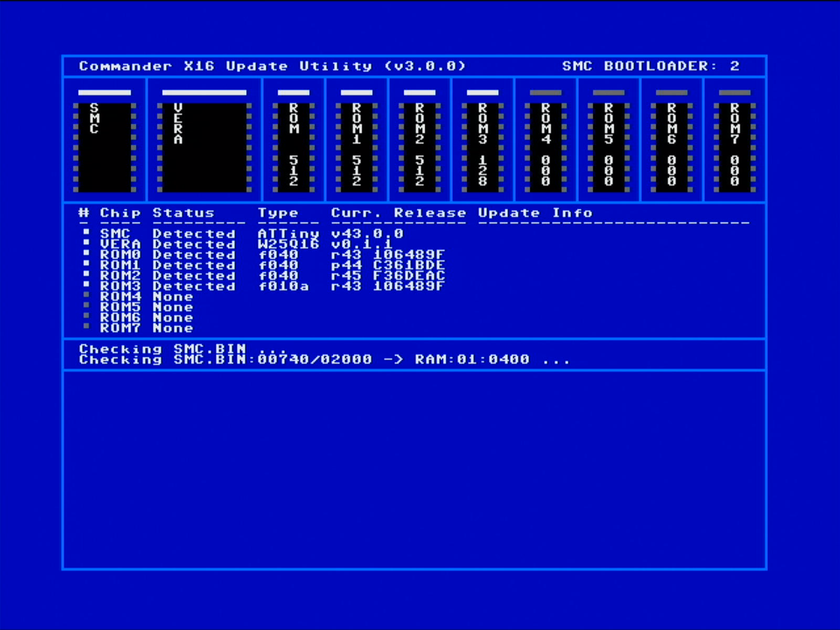Select the ROM2 chip graphic
This screenshot has width=840, height=630.
tap(419, 148)
